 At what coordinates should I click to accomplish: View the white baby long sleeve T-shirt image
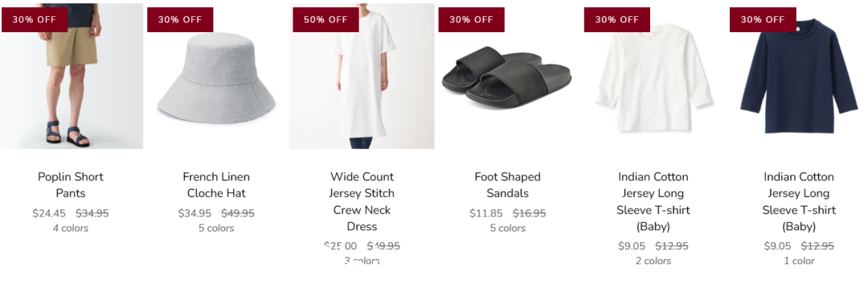pyautogui.click(x=653, y=76)
